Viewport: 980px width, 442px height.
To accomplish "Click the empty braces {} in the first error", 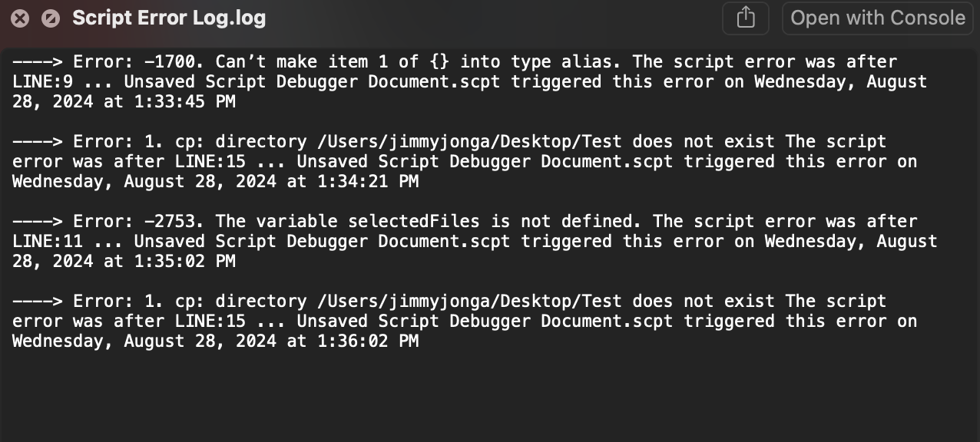I will coord(439,61).
